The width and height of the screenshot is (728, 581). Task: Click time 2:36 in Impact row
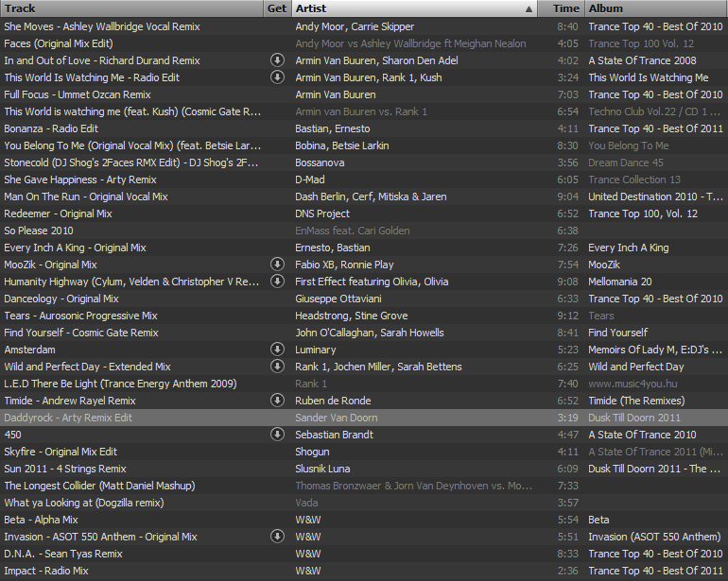tap(567, 571)
